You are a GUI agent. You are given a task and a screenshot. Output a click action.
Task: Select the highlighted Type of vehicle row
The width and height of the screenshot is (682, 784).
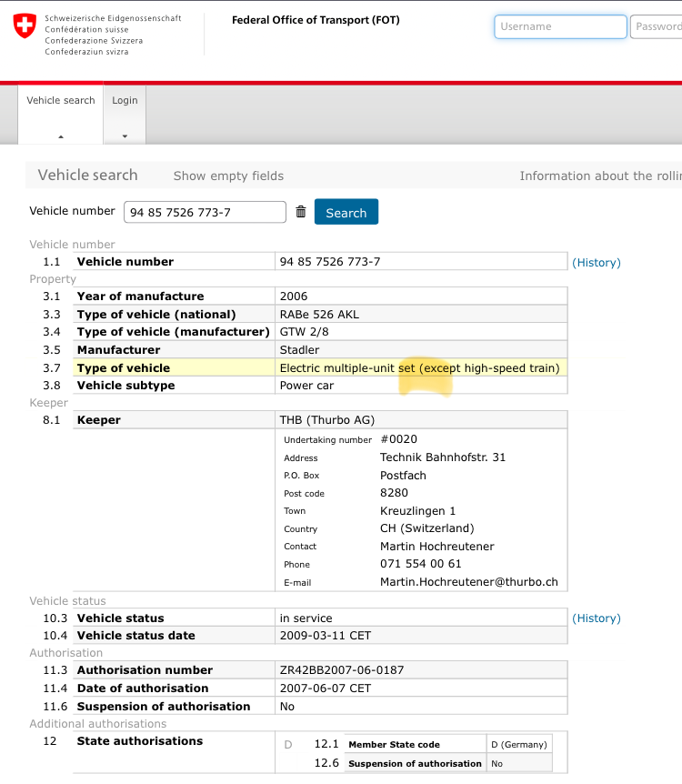tap(319, 368)
